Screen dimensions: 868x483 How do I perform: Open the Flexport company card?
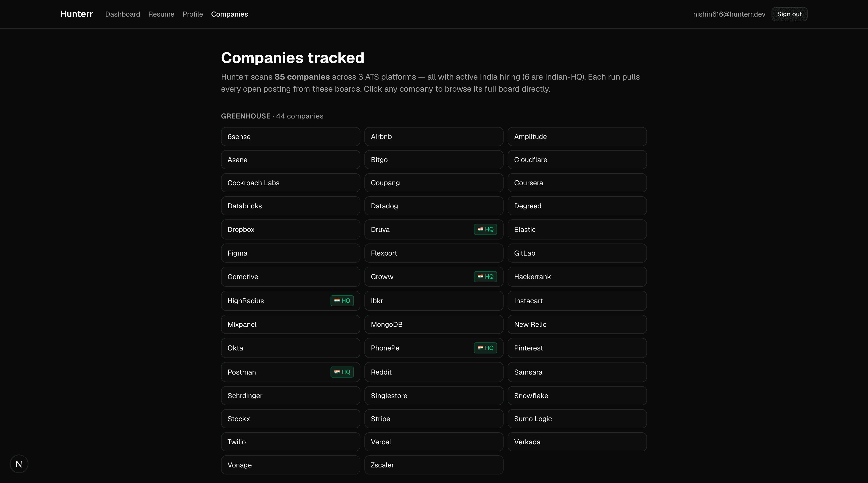pyautogui.click(x=434, y=253)
